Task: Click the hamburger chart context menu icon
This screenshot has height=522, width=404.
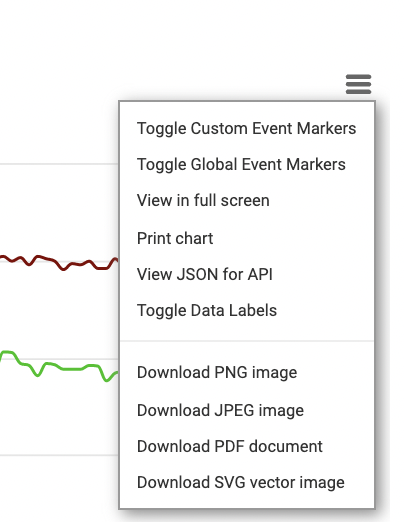Action: (358, 84)
